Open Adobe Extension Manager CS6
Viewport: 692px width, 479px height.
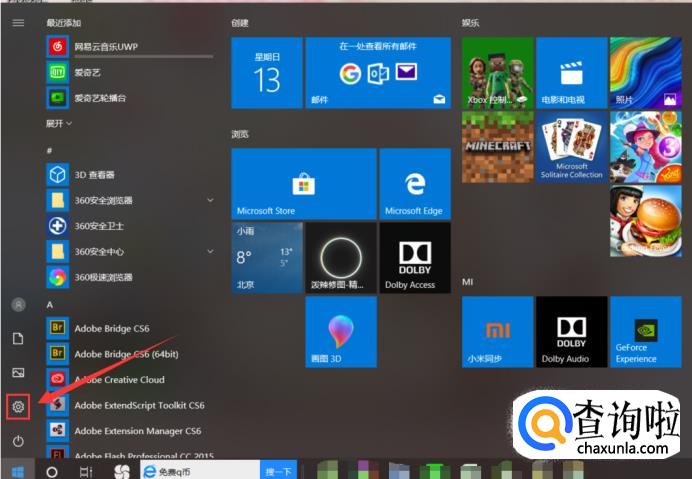(x=130, y=431)
